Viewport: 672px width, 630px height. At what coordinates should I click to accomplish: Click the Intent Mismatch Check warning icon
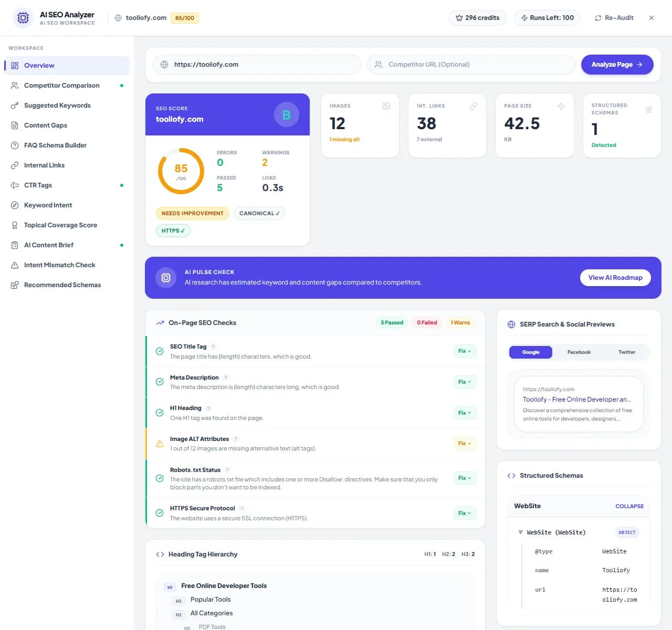click(15, 265)
